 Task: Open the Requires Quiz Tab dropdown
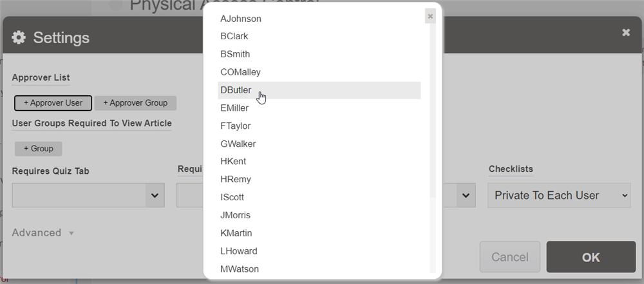pyautogui.click(x=88, y=195)
